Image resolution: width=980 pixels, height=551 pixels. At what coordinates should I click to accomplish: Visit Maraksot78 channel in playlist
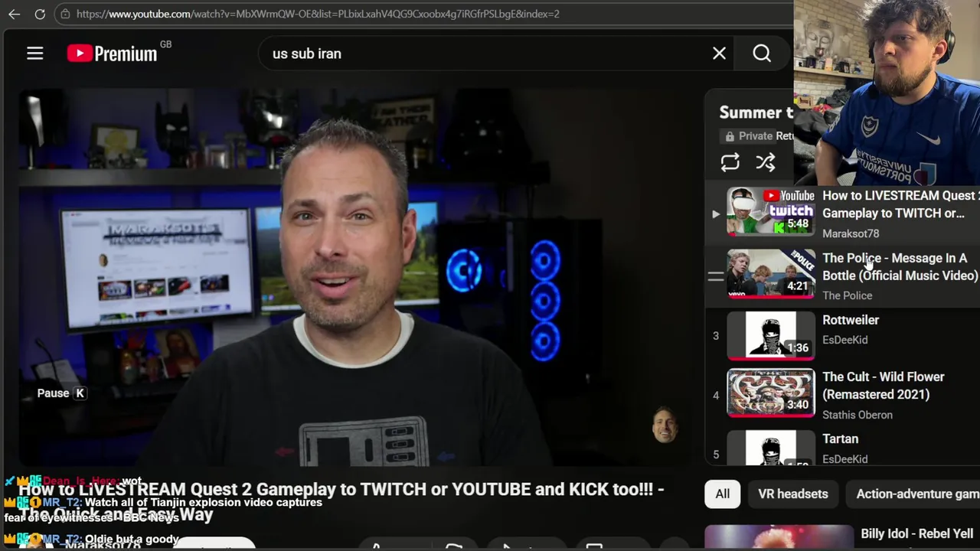click(x=851, y=233)
